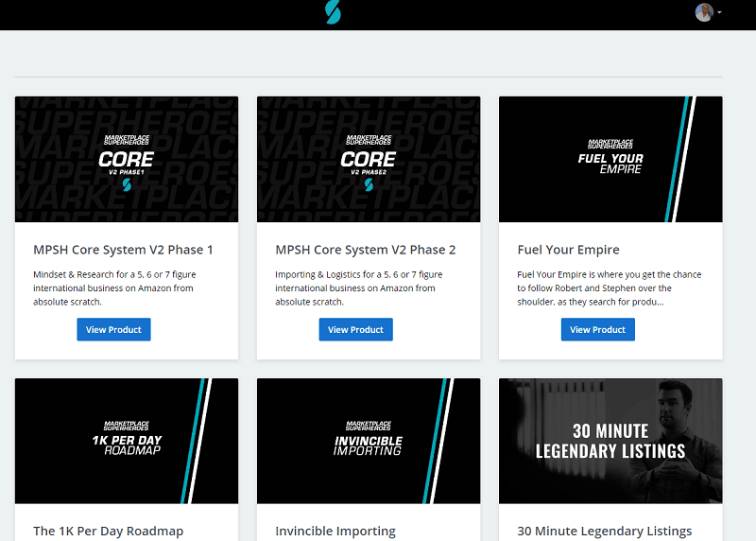Click the MPSH Core System V2 Phase 1 title
The image size is (756, 541).
point(123,250)
